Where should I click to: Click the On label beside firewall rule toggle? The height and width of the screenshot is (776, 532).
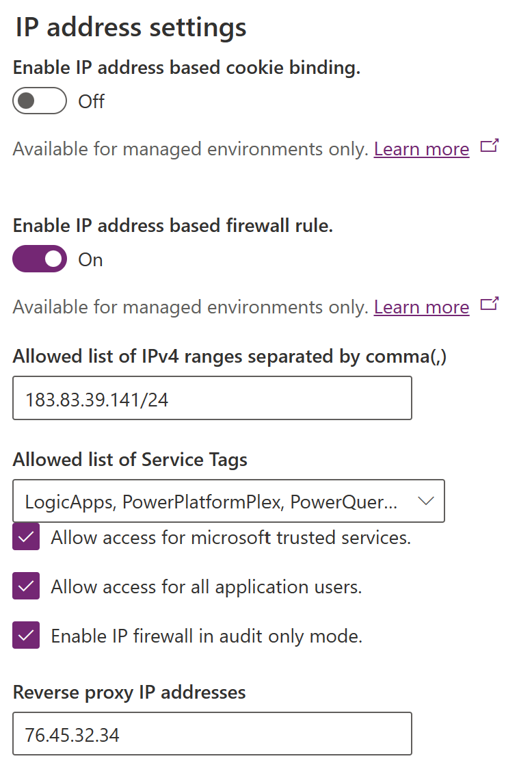click(x=90, y=260)
